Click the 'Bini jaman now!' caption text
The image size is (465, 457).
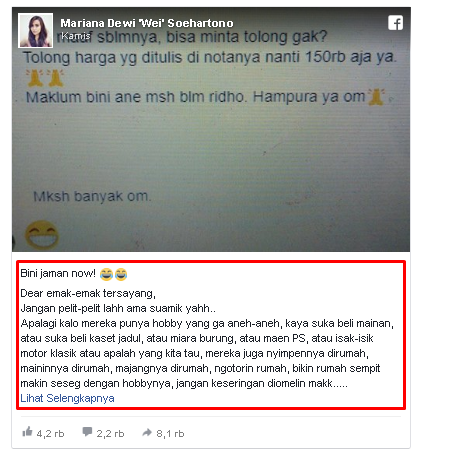tap(58, 273)
